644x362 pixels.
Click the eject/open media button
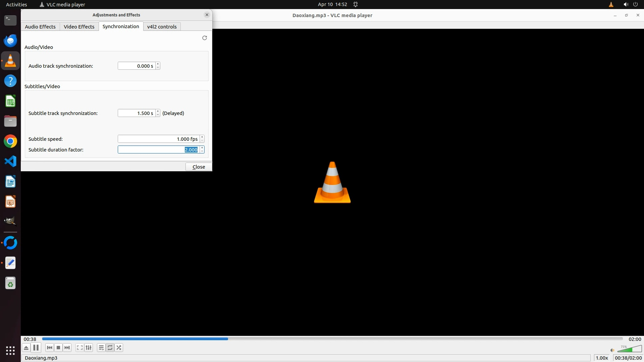26,348
